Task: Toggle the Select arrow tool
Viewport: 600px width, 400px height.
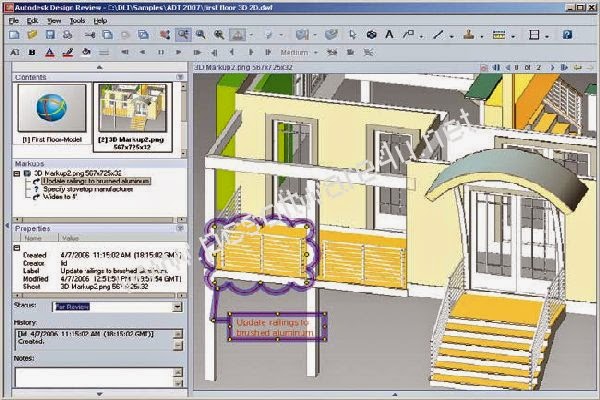Action: [352, 35]
